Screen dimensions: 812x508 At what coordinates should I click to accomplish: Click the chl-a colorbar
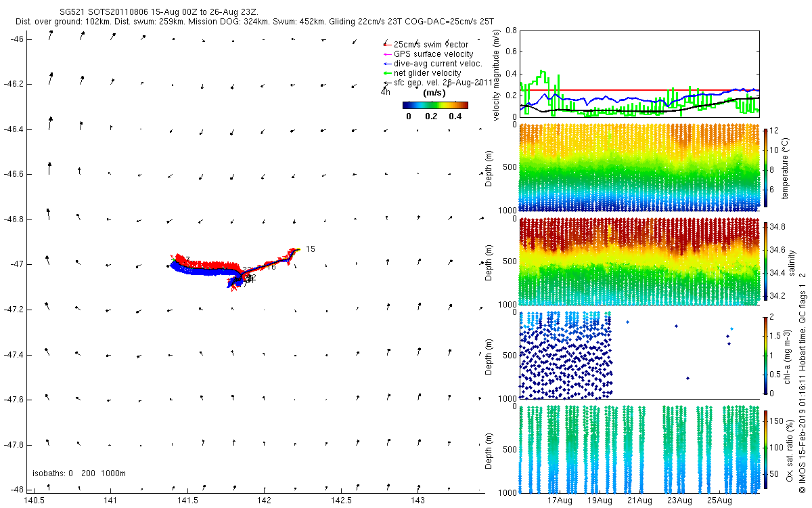click(766, 354)
